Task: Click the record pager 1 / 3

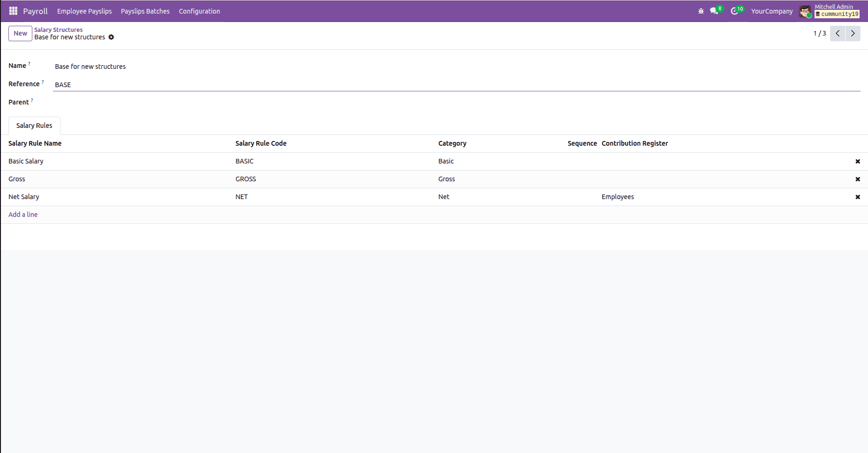Action: (x=820, y=33)
